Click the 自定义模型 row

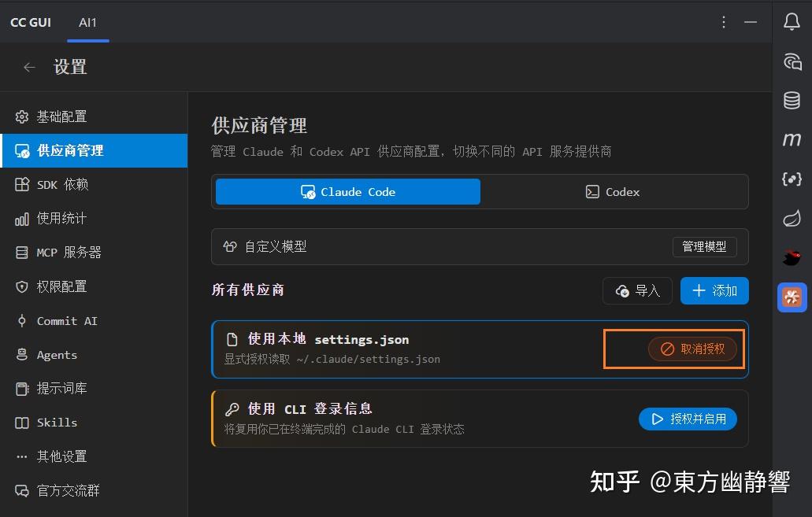click(x=480, y=247)
